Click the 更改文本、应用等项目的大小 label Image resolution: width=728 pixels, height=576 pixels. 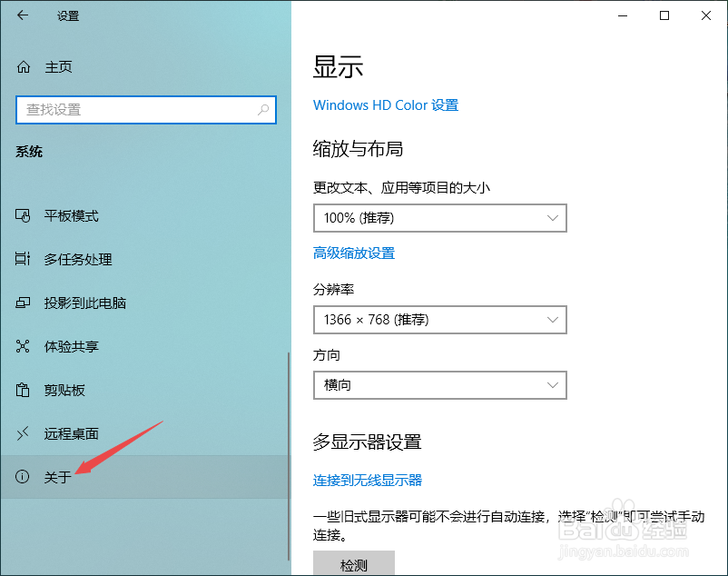[x=401, y=188]
